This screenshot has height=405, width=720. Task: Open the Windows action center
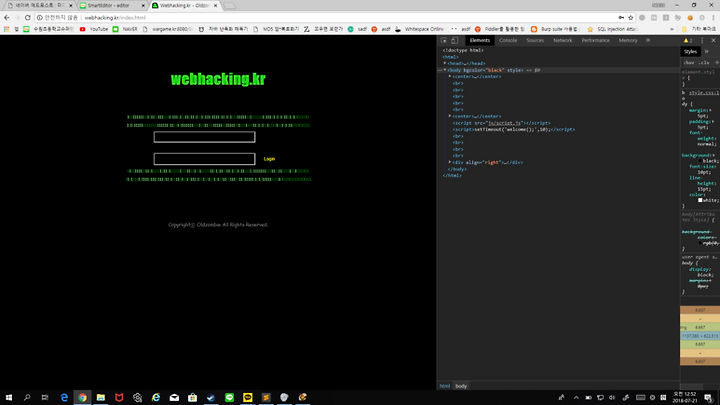click(709, 397)
